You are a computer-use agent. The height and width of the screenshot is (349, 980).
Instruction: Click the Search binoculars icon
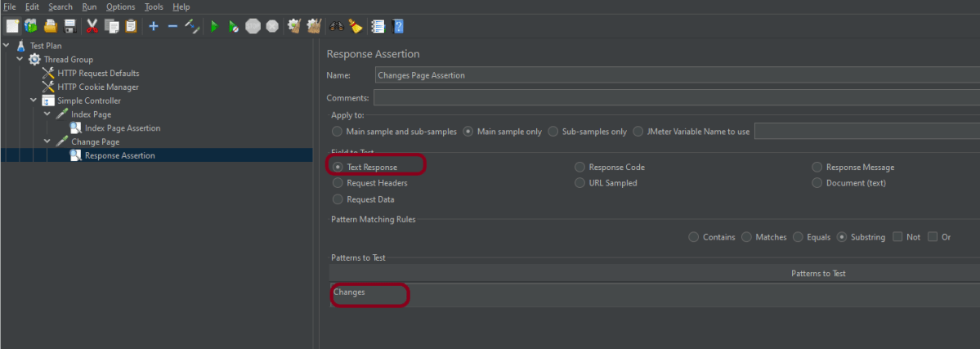(x=336, y=26)
